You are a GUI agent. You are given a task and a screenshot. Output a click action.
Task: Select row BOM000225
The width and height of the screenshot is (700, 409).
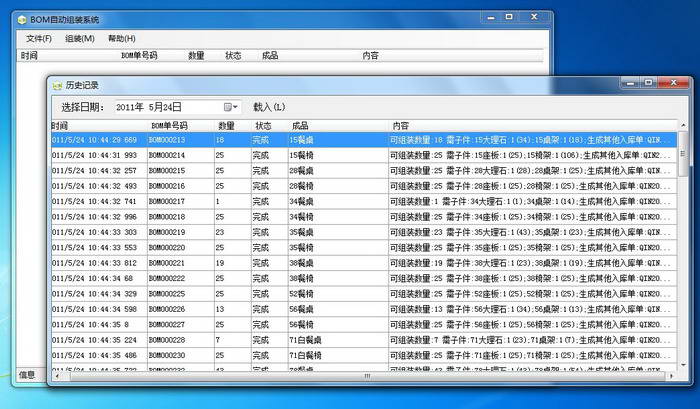[364, 294]
